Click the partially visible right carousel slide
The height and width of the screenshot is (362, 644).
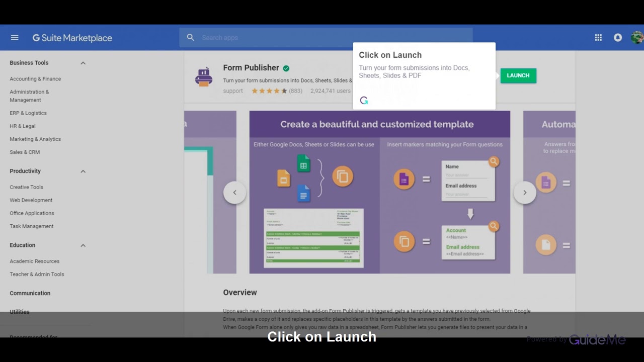pyautogui.click(x=549, y=192)
